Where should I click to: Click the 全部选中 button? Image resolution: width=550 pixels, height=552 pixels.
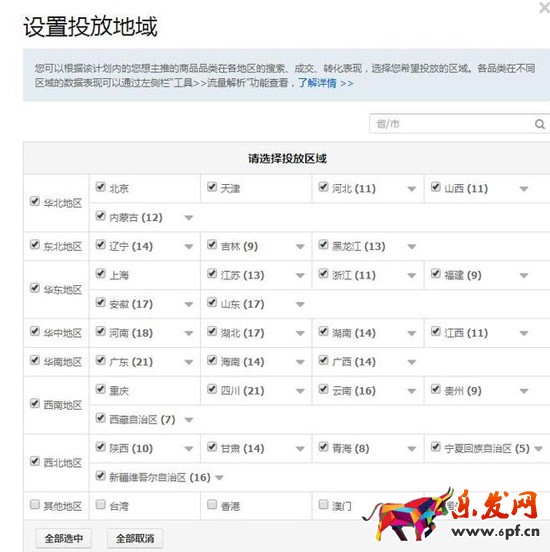coord(64,538)
